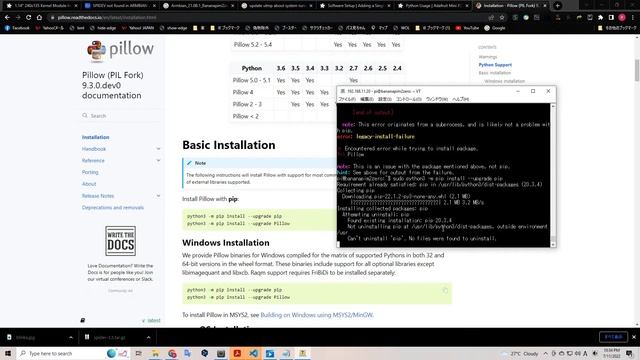Open Task View on the taskbar
Image resolution: width=640 pixels, height=360 pixels.
coord(139,353)
